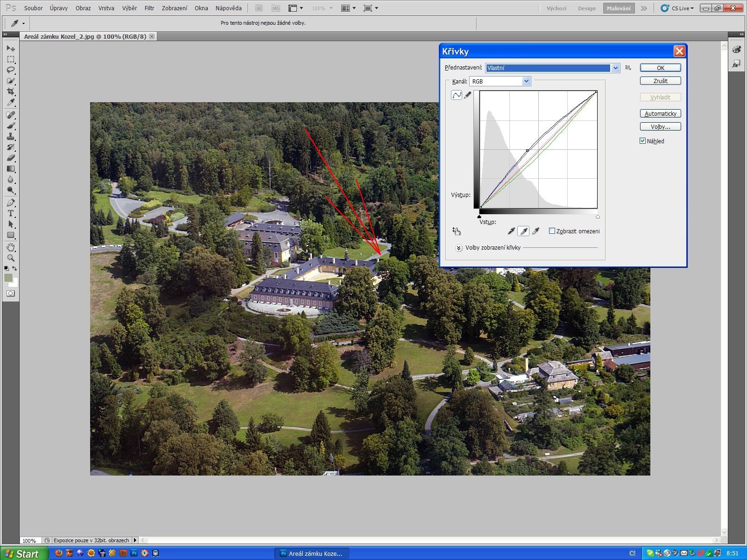Select the Crop tool
Viewport: 747px width, 560px height.
[11, 91]
